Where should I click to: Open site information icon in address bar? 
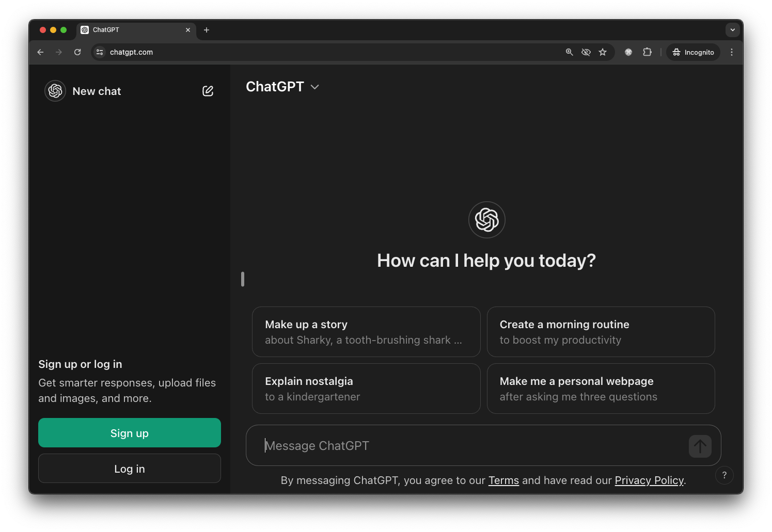click(x=100, y=52)
